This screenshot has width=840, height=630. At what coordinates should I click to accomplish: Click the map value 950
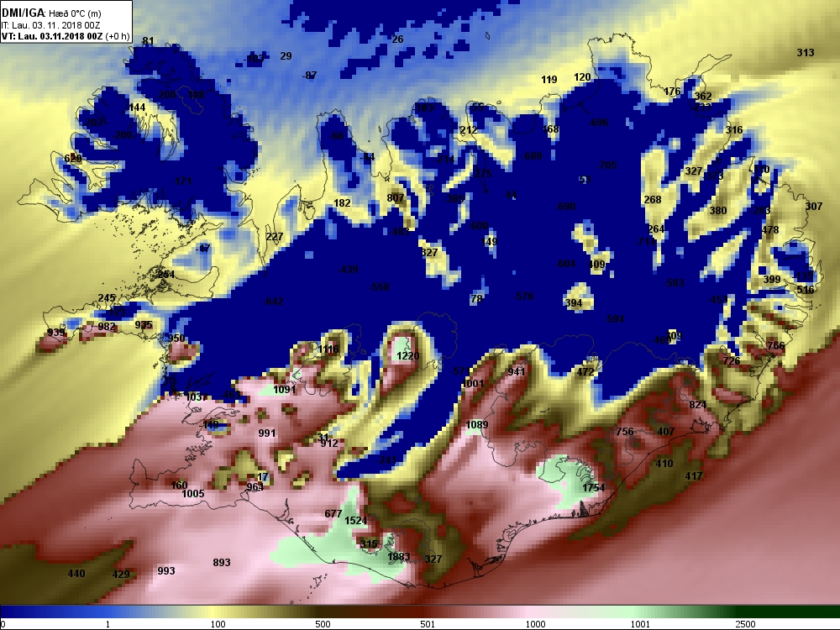[176, 338]
